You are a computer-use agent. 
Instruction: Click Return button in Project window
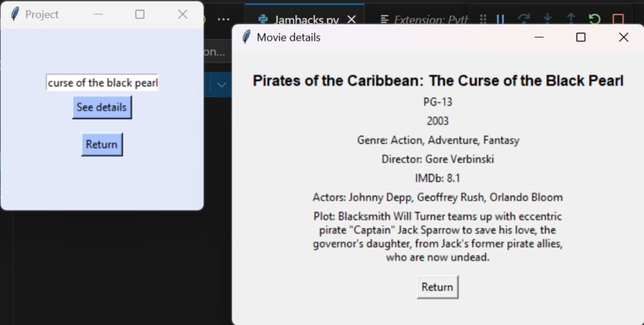click(101, 145)
